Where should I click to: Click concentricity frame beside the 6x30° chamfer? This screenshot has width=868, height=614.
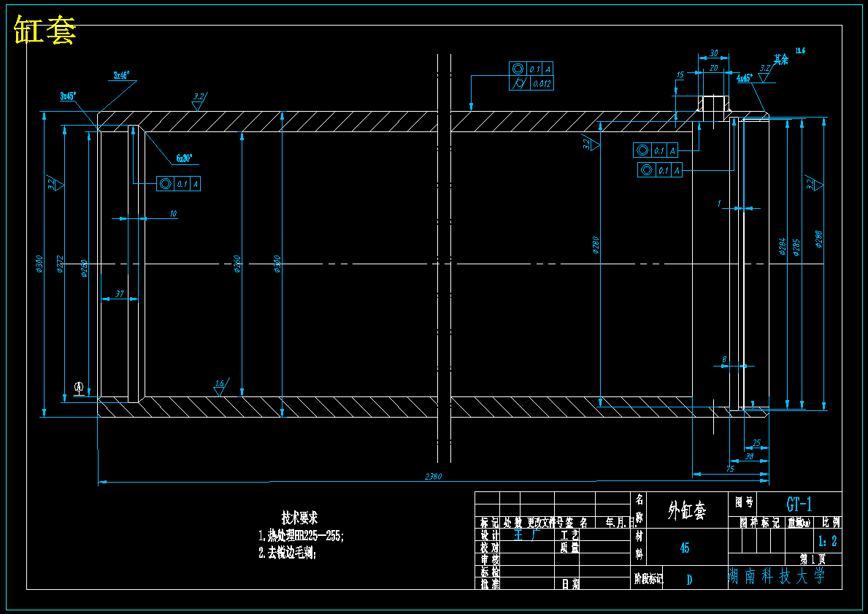tap(178, 184)
